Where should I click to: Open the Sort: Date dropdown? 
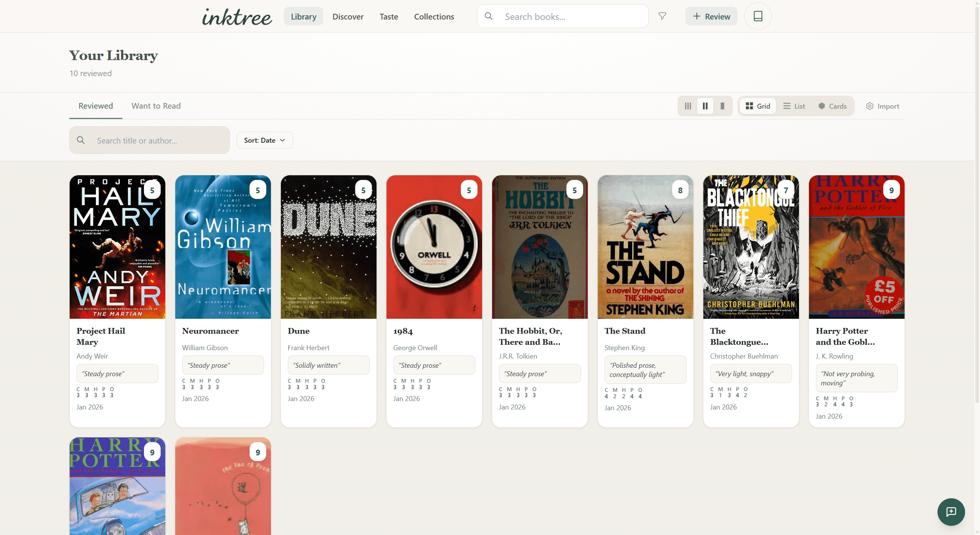[x=264, y=140]
